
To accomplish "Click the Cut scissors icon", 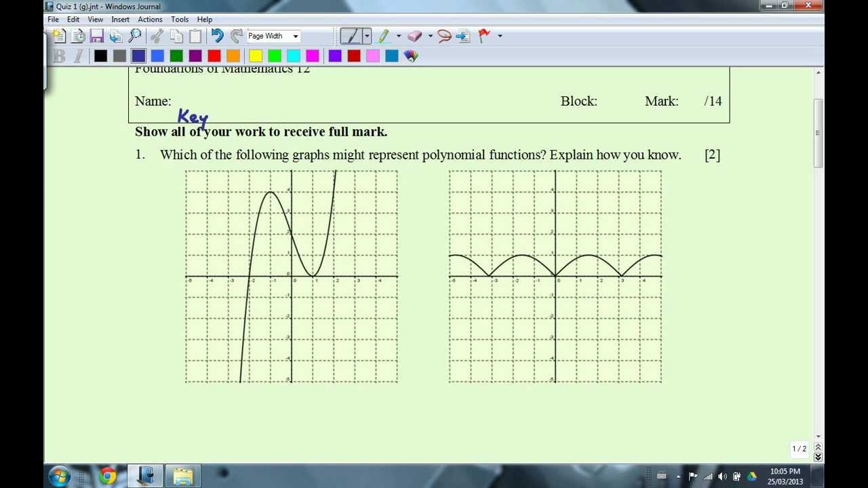I will [x=157, y=36].
